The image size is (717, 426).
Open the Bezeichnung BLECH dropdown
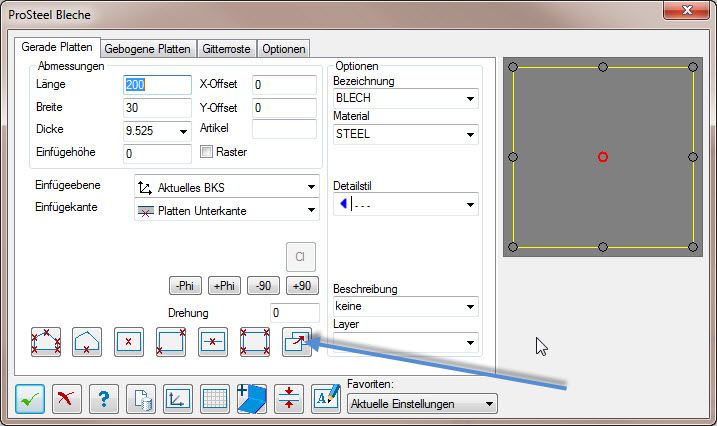pos(470,99)
